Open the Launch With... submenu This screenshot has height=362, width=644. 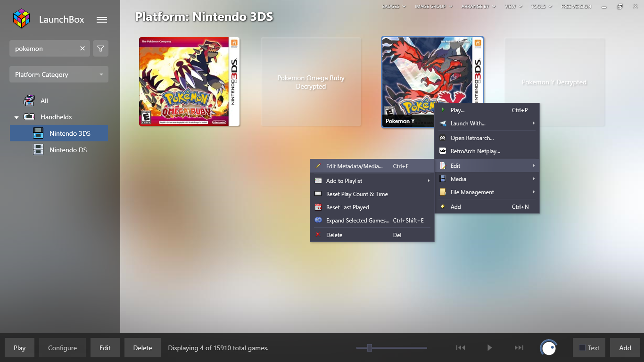pos(487,123)
